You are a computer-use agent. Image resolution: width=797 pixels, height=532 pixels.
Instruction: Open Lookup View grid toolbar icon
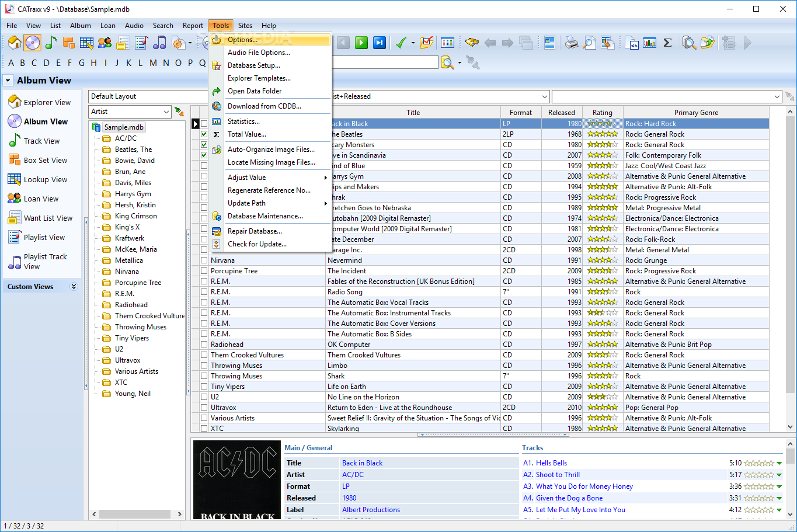click(86, 43)
